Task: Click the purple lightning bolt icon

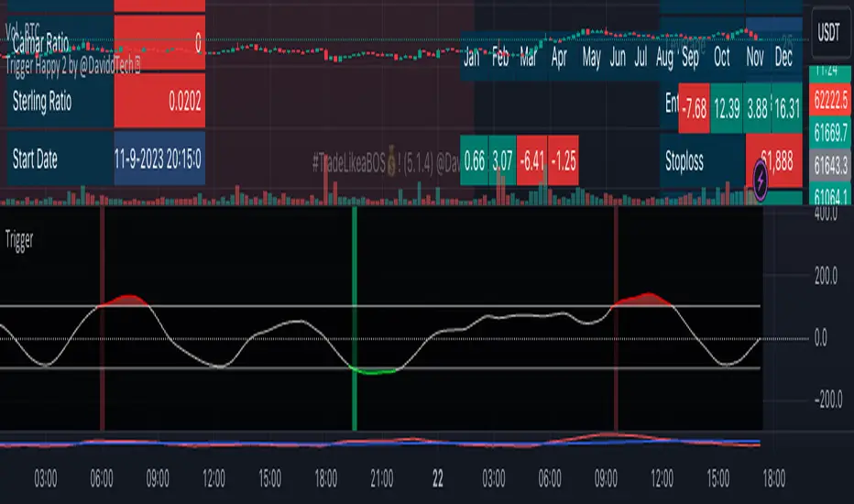Action: tap(761, 180)
